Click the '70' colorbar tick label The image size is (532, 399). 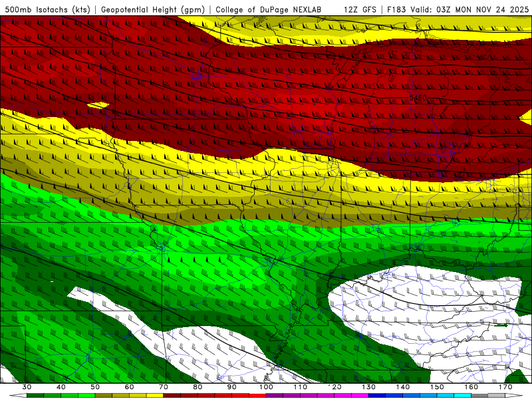pos(164,387)
